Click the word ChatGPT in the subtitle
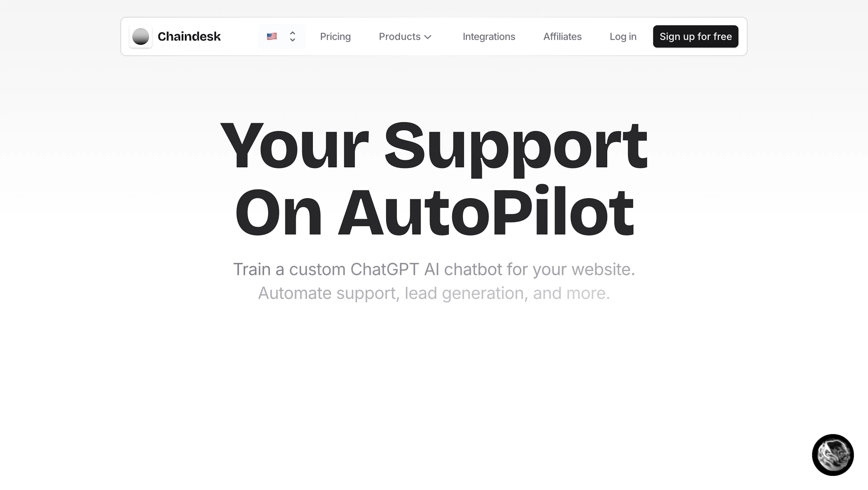Viewport: 868px width, 490px height. tap(384, 269)
